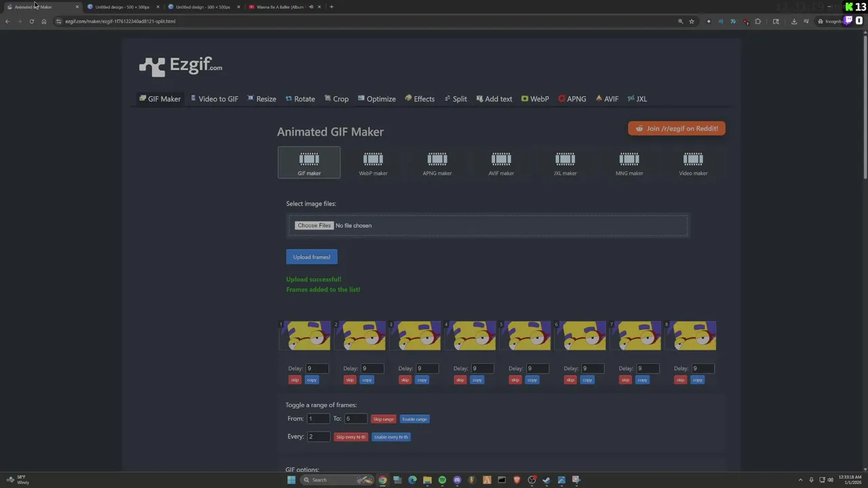Click the Enable every N-th button

[391, 437]
